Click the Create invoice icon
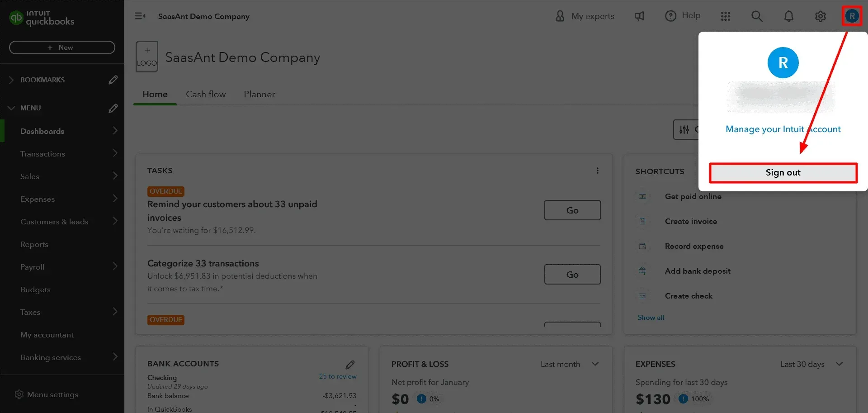 click(642, 221)
